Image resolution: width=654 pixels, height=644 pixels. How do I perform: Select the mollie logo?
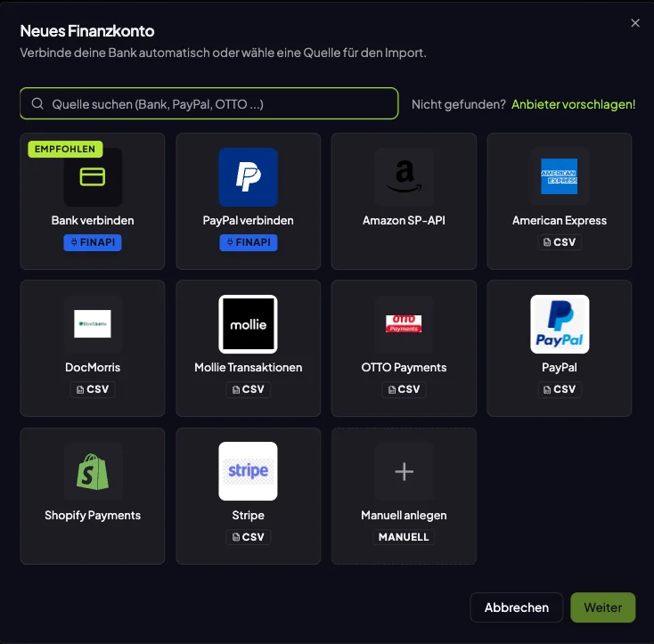coord(249,324)
